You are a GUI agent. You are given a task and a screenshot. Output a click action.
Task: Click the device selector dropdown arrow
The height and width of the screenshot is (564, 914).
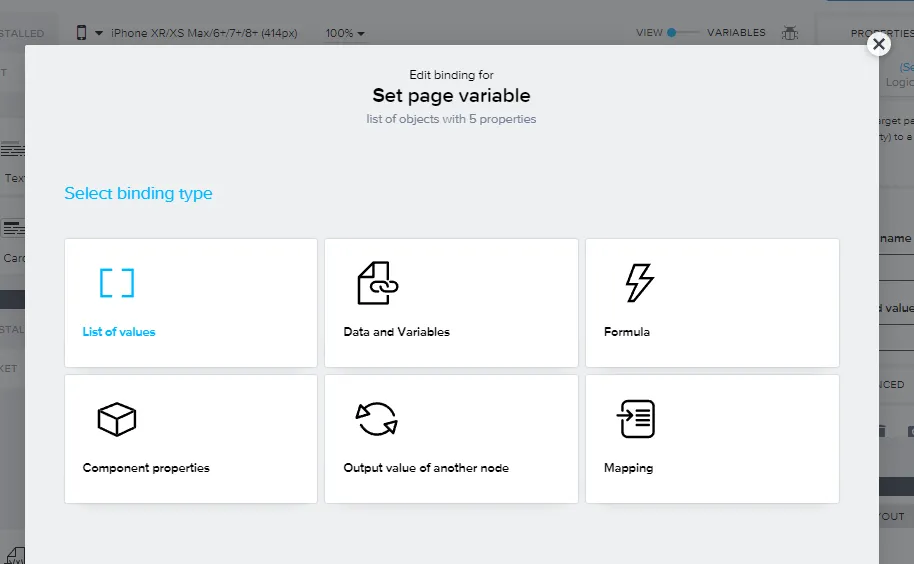coord(99,33)
